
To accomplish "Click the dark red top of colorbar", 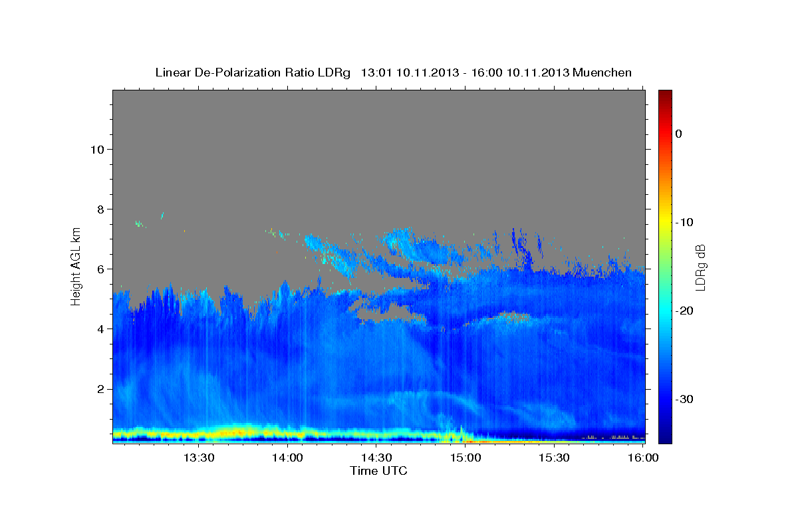I will [665, 94].
